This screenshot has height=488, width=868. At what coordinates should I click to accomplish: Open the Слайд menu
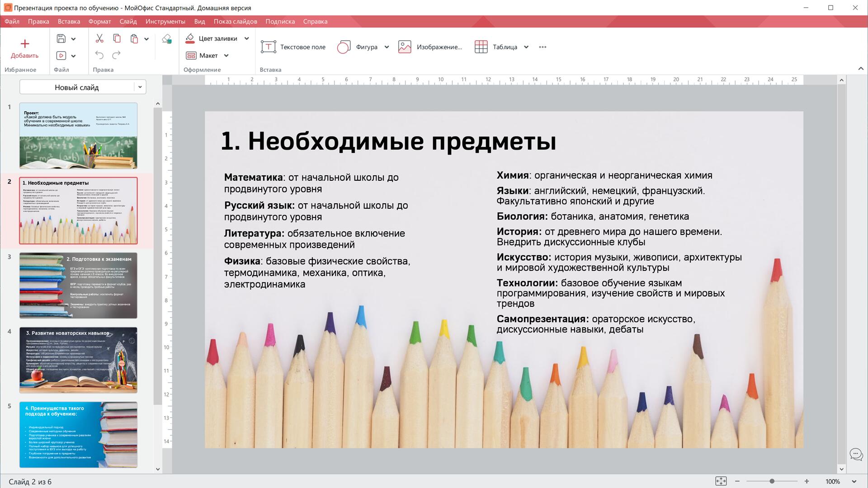128,21
